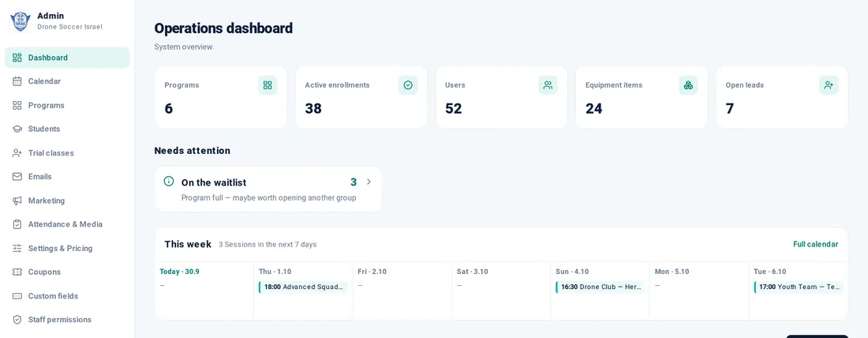The width and height of the screenshot is (868, 338).
Task: Click the Fri · 2.10 day header
Action: point(373,272)
